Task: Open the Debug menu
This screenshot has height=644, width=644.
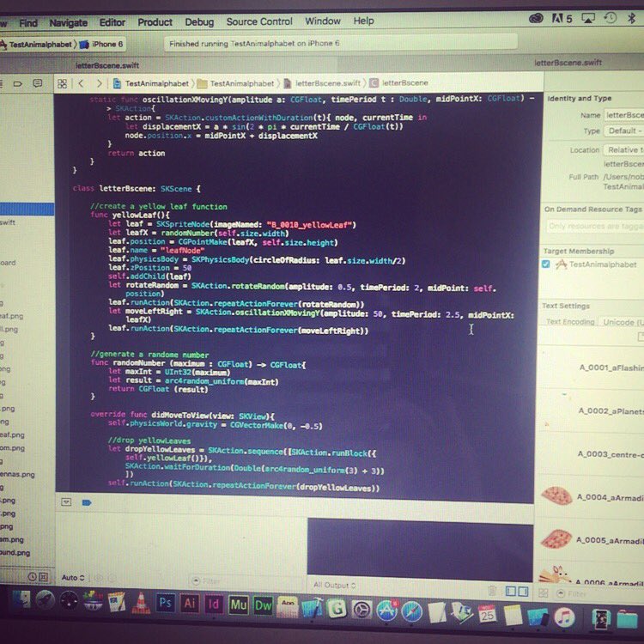Action: [199, 21]
